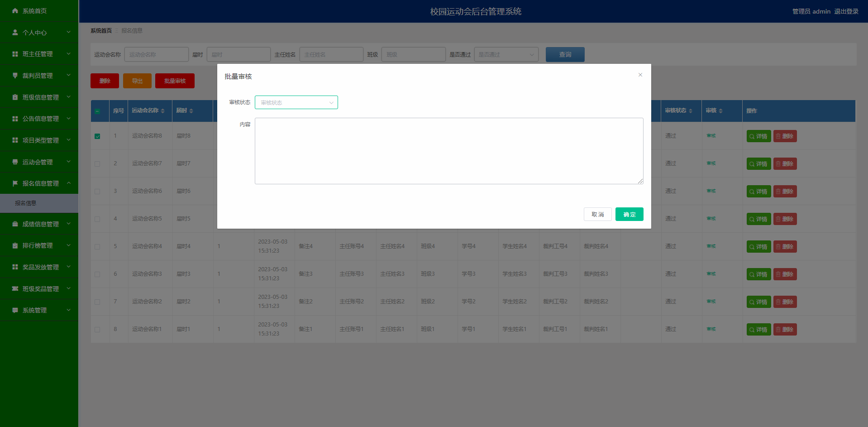Click 删除 in row 运动会名称7
The width and height of the screenshot is (868, 427).
pyautogui.click(x=785, y=164)
